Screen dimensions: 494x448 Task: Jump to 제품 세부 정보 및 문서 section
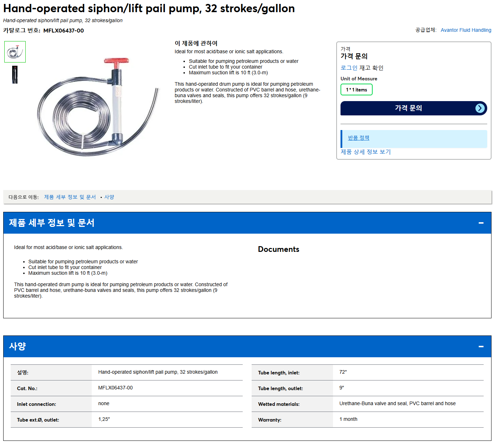pos(70,197)
